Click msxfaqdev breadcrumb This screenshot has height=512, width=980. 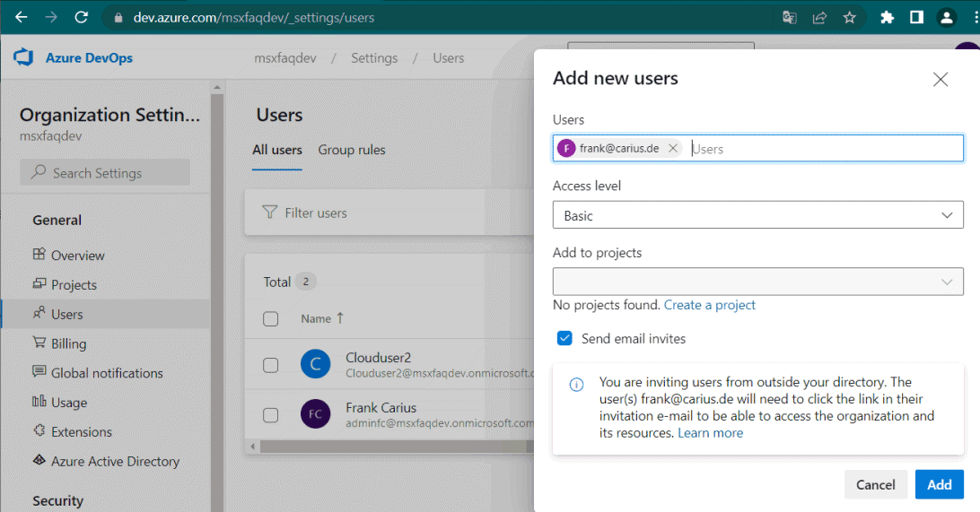(285, 58)
